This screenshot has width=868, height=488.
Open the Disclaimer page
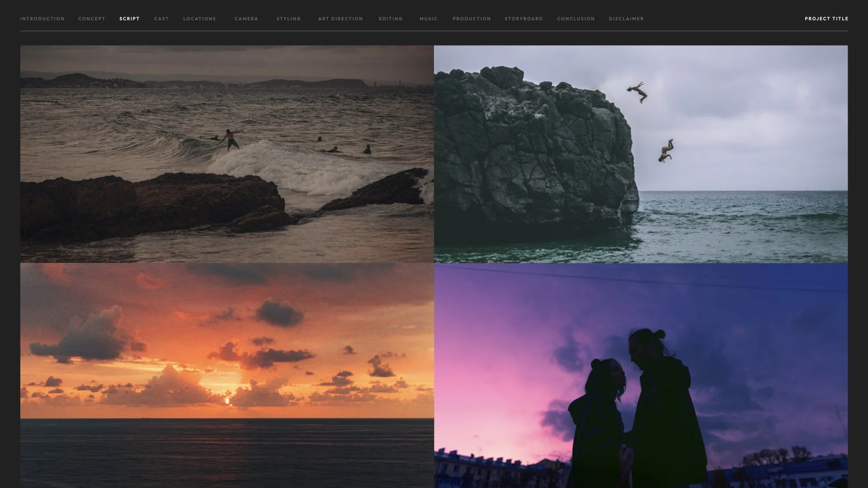pos(626,19)
